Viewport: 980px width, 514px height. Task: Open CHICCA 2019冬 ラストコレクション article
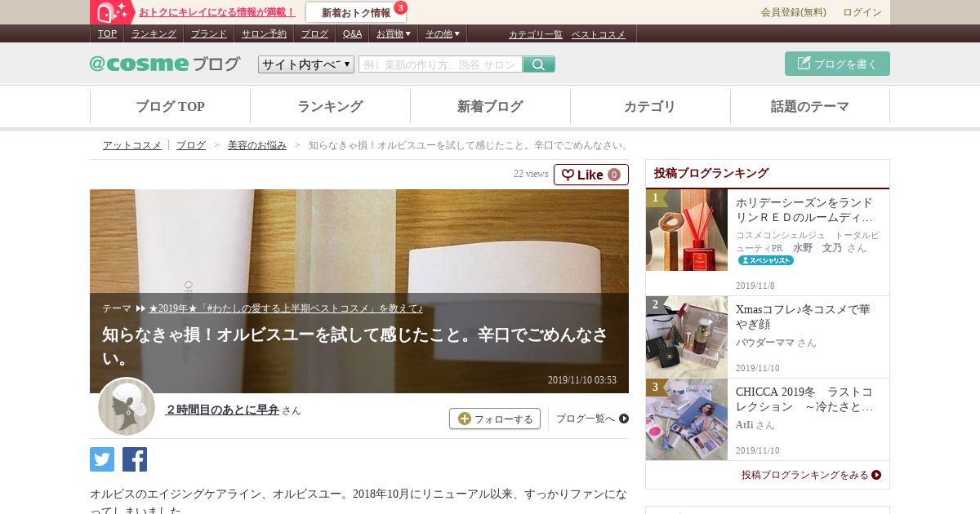point(804,399)
